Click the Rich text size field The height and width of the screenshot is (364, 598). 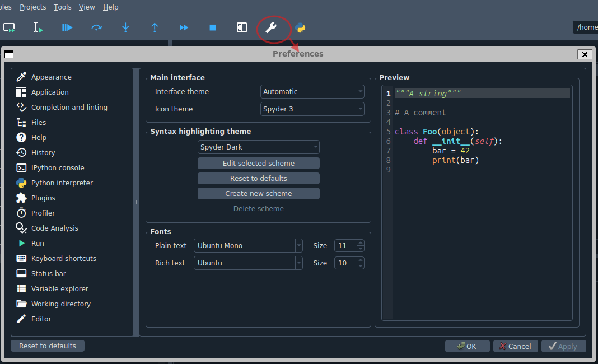[345, 263]
